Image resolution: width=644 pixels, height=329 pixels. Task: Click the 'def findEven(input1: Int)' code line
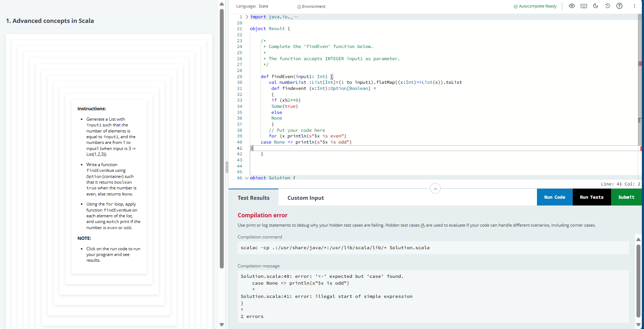pos(297,77)
